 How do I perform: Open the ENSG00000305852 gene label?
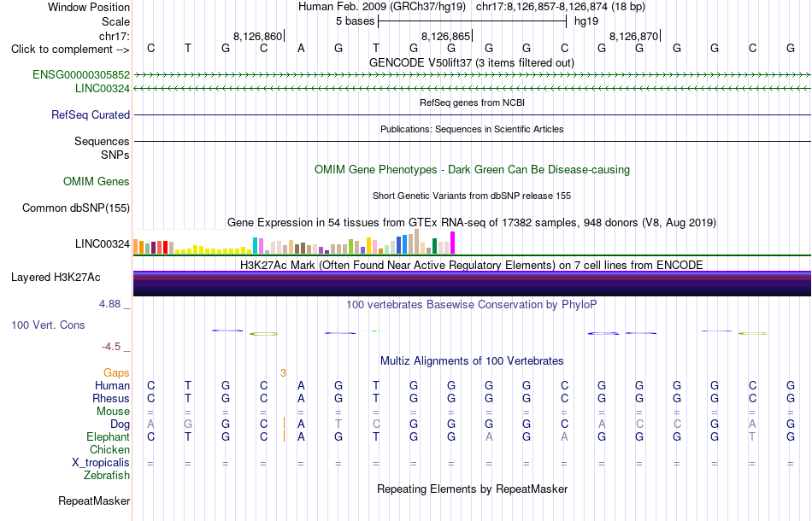[x=81, y=74]
